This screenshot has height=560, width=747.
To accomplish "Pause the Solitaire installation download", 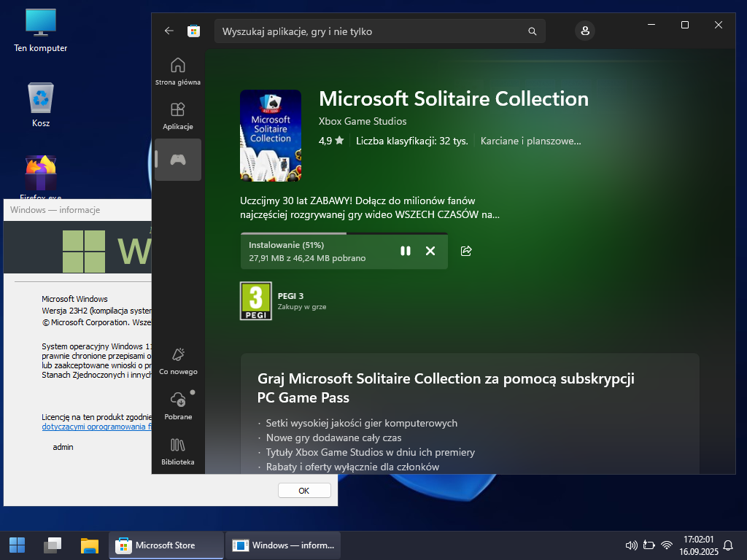I will click(x=406, y=251).
